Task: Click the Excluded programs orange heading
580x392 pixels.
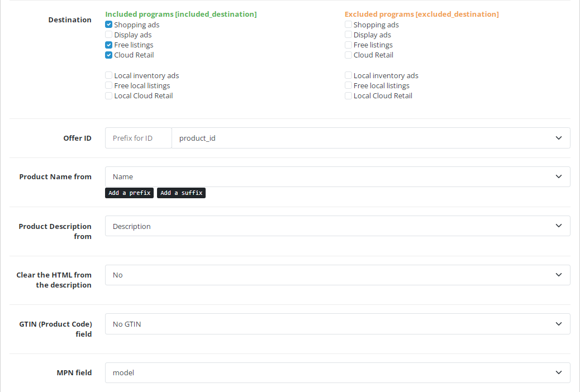Action: point(422,14)
